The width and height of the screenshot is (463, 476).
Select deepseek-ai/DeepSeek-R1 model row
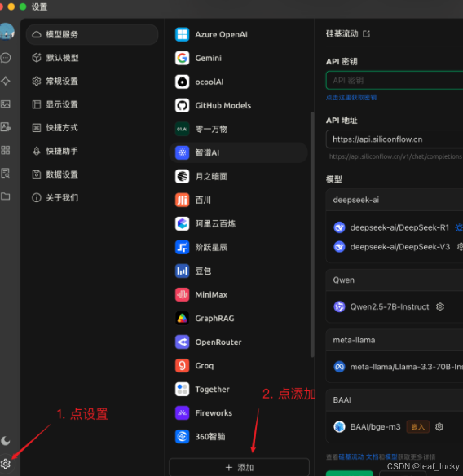398,227
